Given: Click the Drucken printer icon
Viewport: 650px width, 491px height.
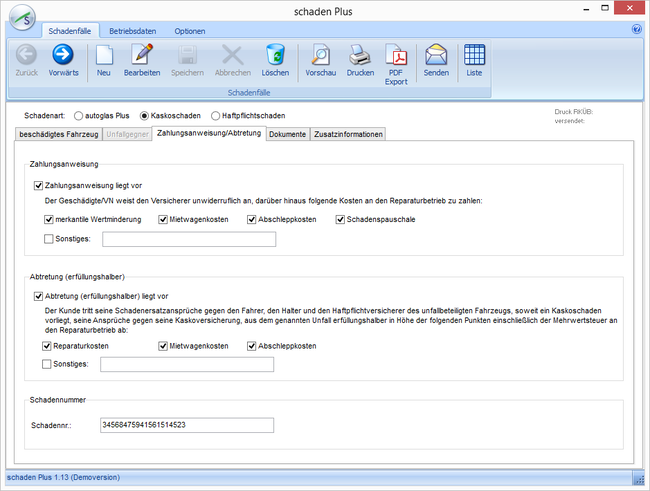Looking at the screenshot, I should (x=360, y=55).
